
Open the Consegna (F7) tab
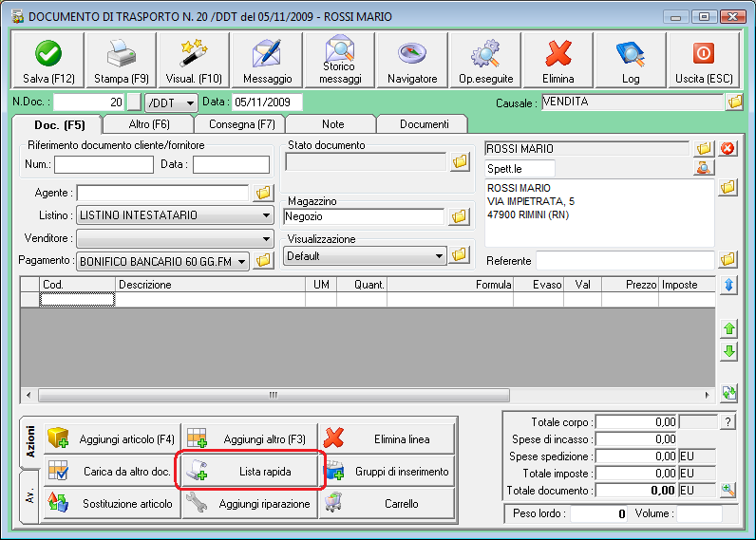pos(241,124)
